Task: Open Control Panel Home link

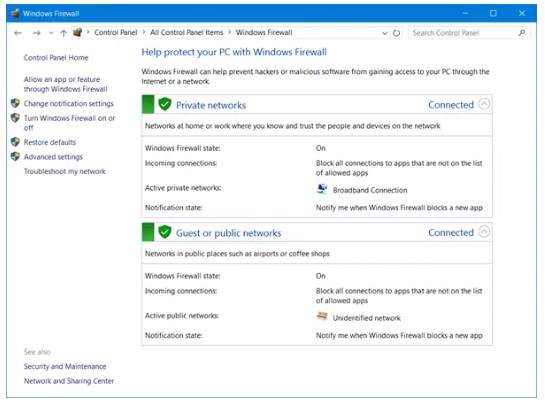Action: pyautogui.click(x=56, y=58)
